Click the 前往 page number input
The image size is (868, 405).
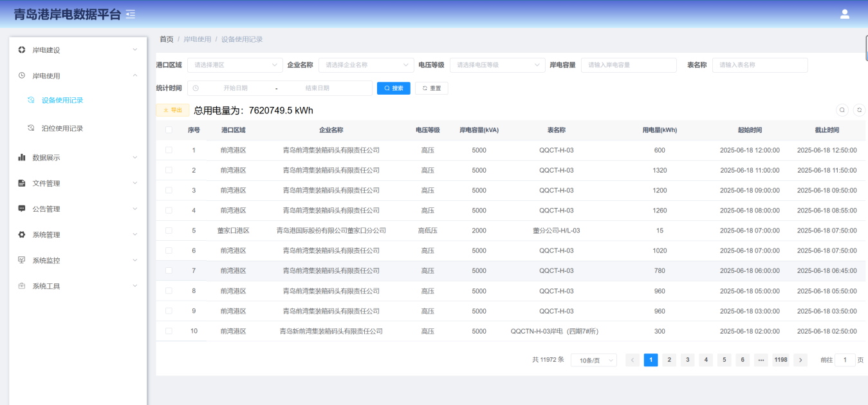[x=845, y=360]
